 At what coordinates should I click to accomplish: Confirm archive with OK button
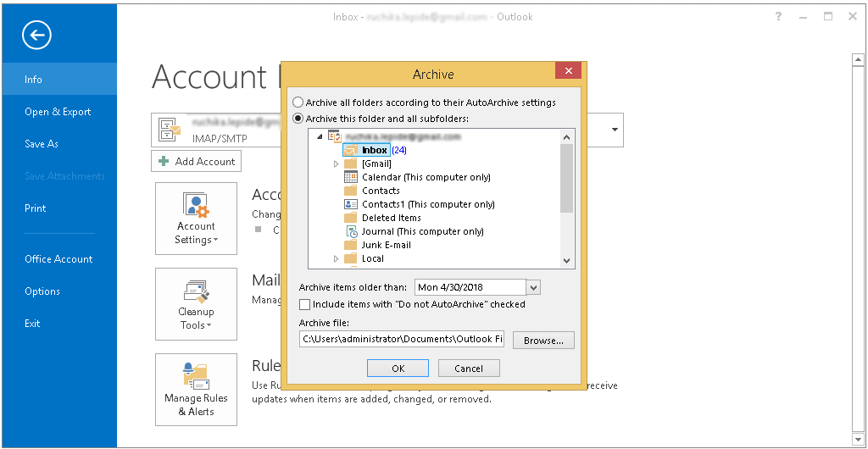pos(398,369)
